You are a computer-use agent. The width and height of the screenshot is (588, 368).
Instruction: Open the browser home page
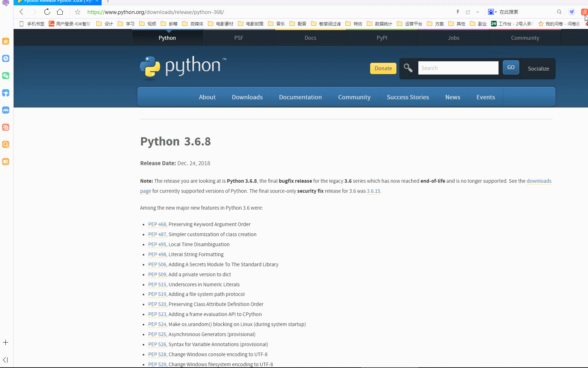pos(60,12)
